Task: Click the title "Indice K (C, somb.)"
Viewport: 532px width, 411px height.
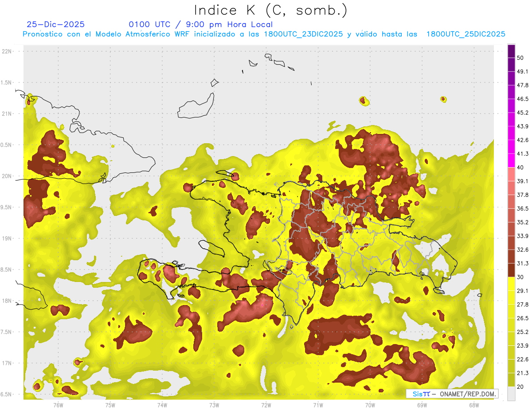Action: coord(271,10)
